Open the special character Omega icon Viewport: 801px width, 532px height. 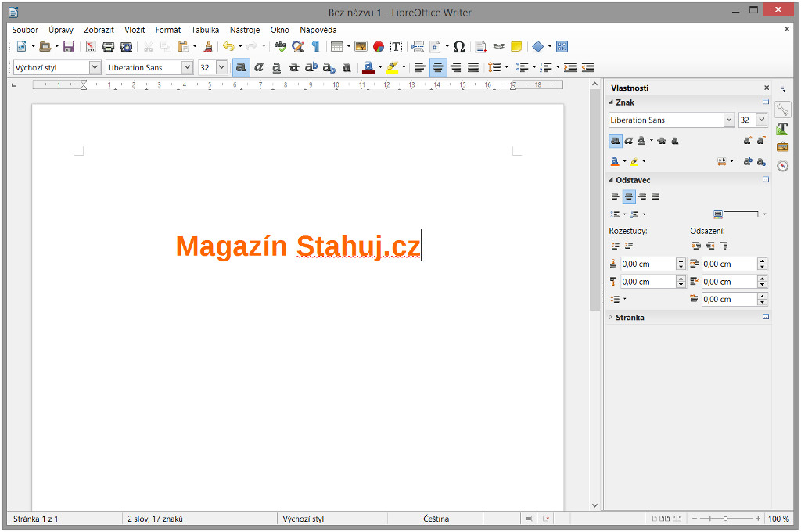[459, 46]
